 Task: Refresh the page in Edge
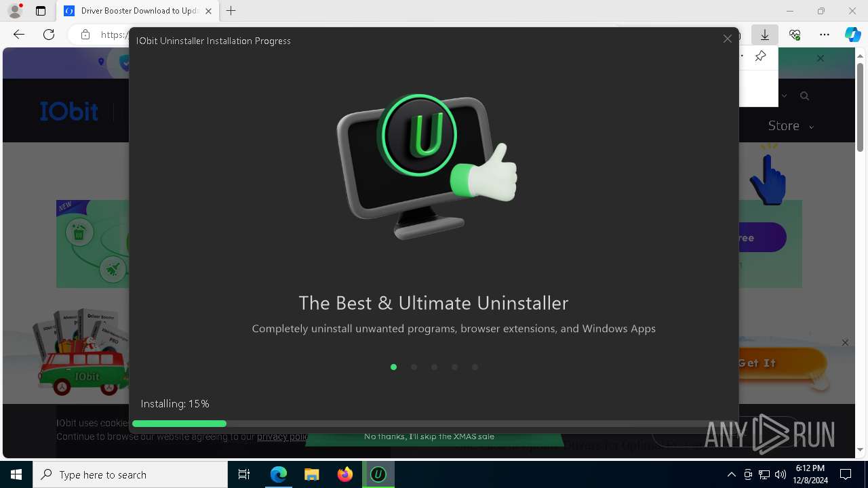coord(49,35)
